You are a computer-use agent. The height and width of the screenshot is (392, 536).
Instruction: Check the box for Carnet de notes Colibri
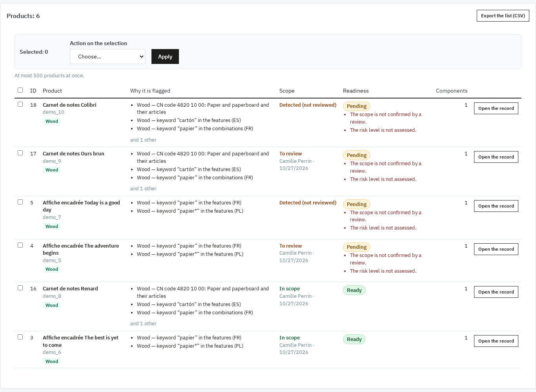[20, 104]
